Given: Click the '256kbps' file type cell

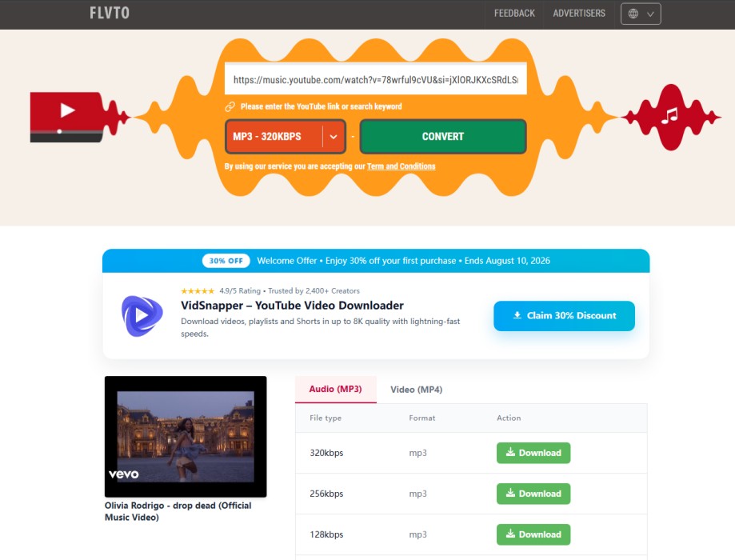Looking at the screenshot, I should coord(326,494).
